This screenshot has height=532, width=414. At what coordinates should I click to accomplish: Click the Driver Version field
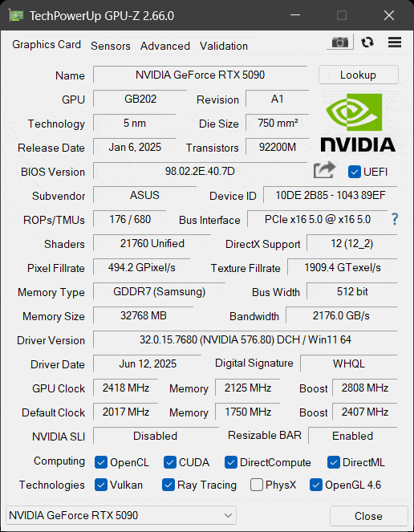click(x=245, y=339)
